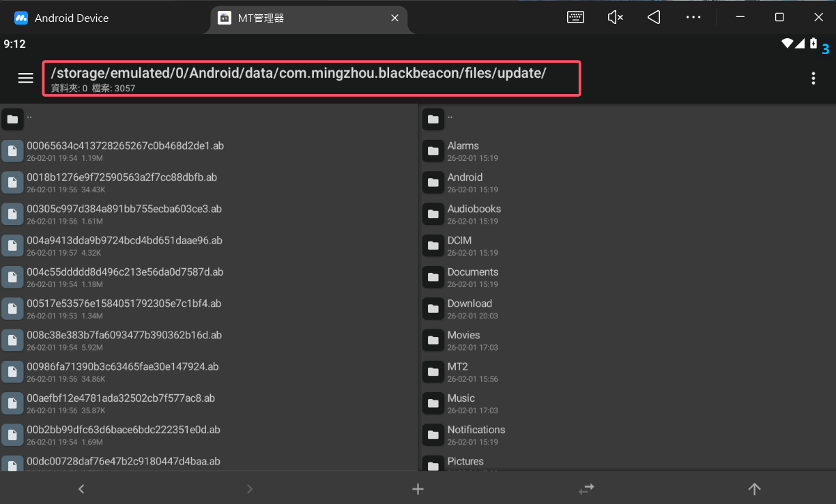Click the file icon of 00065634c413...ab
This screenshot has height=504, width=836.
(x=12, y=151)
